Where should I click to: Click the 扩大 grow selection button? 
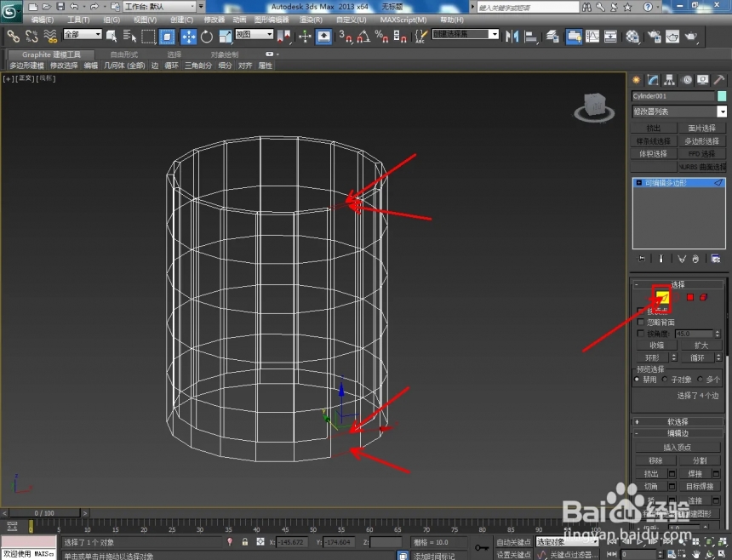pos(701,346)
